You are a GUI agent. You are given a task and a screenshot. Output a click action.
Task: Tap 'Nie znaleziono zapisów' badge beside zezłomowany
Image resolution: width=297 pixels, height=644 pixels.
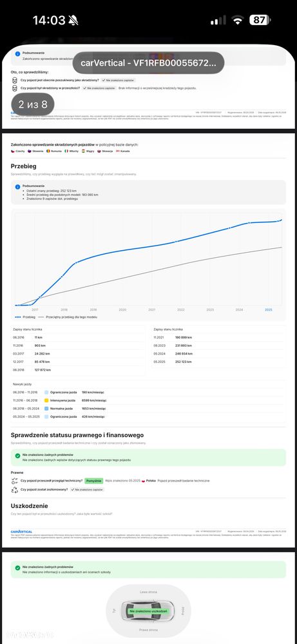(x=87, y=489)
